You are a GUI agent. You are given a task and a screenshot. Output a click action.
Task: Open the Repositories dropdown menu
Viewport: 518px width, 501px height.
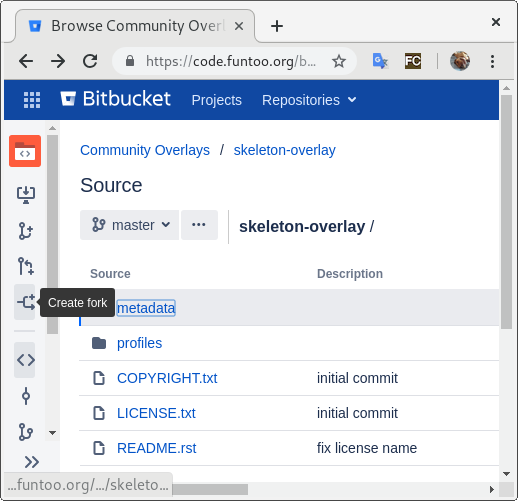[x=309, y=100]
